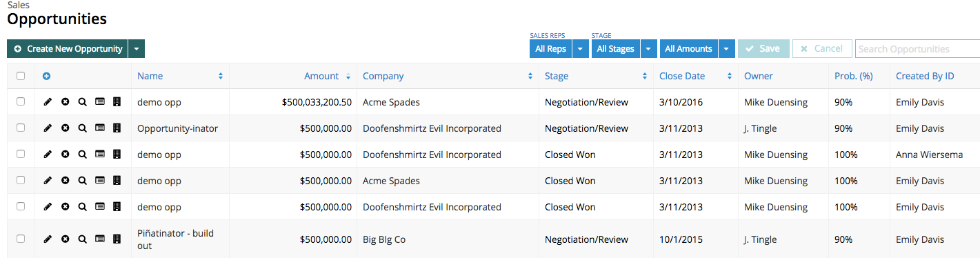Expand the All Stages dropdown arrow
Screen dimensions: 980x258
pos(648,49)
